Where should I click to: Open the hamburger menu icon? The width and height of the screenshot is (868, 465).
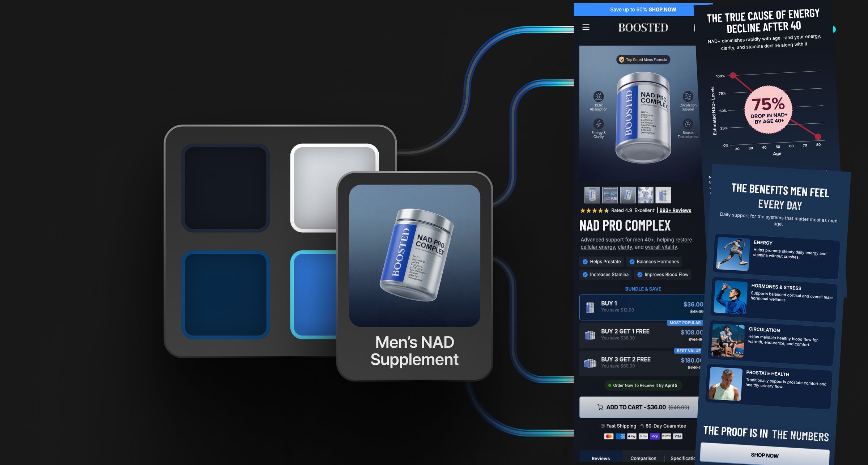[586, 28]
